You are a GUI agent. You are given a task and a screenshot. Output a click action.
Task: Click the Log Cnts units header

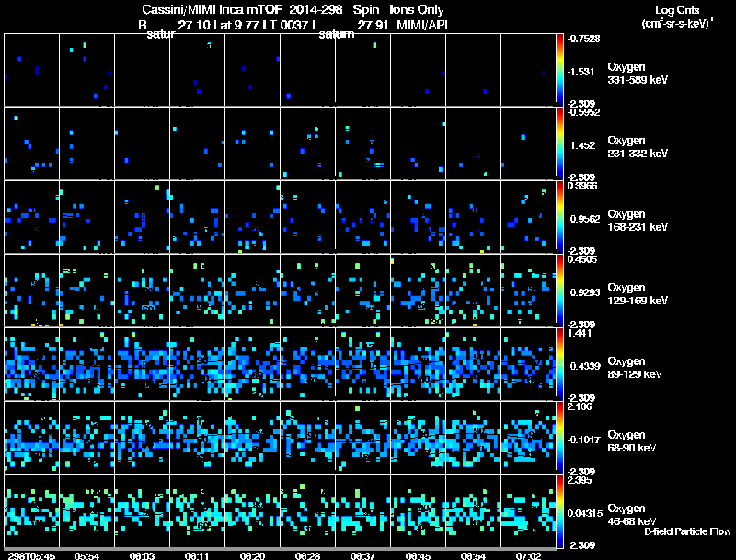click(x=675, y=9)
